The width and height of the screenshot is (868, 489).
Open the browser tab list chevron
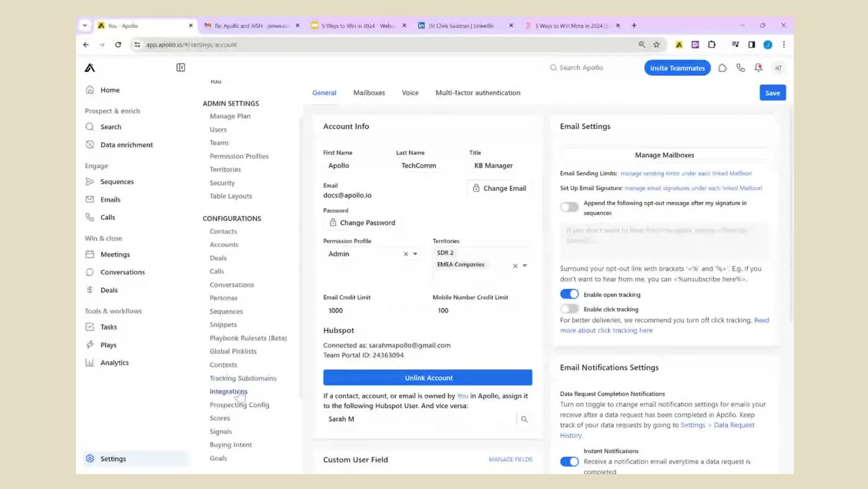tap(84, 25)
